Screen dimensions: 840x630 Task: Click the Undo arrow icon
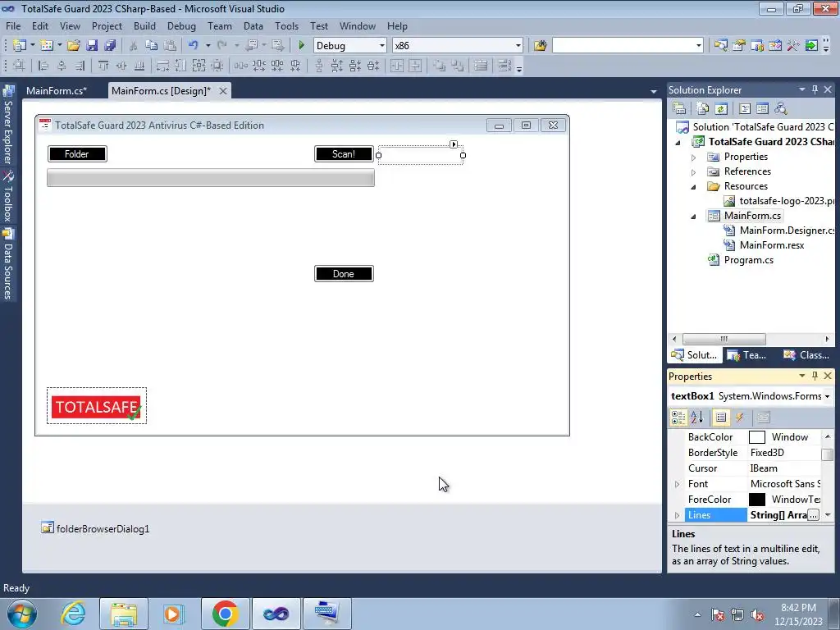point(194,46)
